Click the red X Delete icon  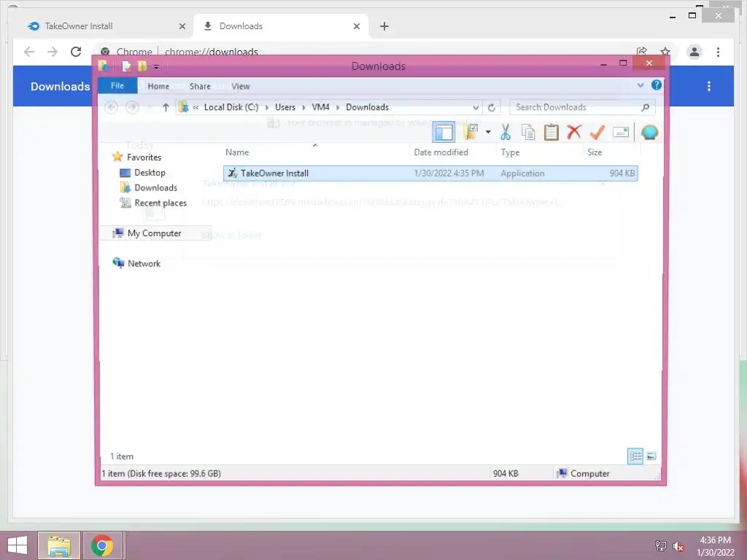click(574, 132)
